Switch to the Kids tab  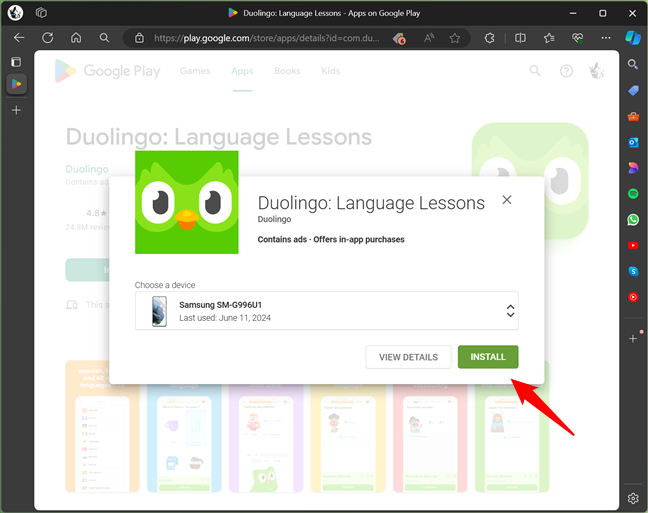[331, 71]
